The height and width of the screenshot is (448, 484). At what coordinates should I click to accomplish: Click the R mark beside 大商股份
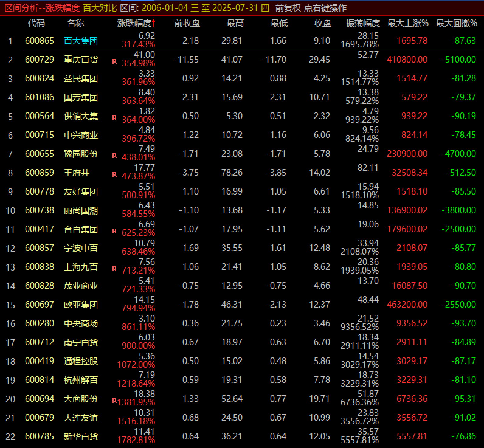pyautogui.click(x=114, y=401)
